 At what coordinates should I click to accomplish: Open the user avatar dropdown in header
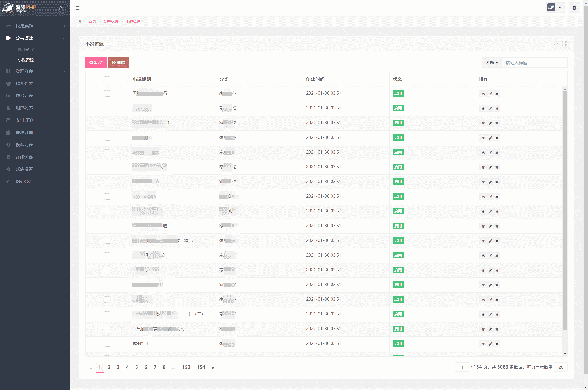coord(555,8)
